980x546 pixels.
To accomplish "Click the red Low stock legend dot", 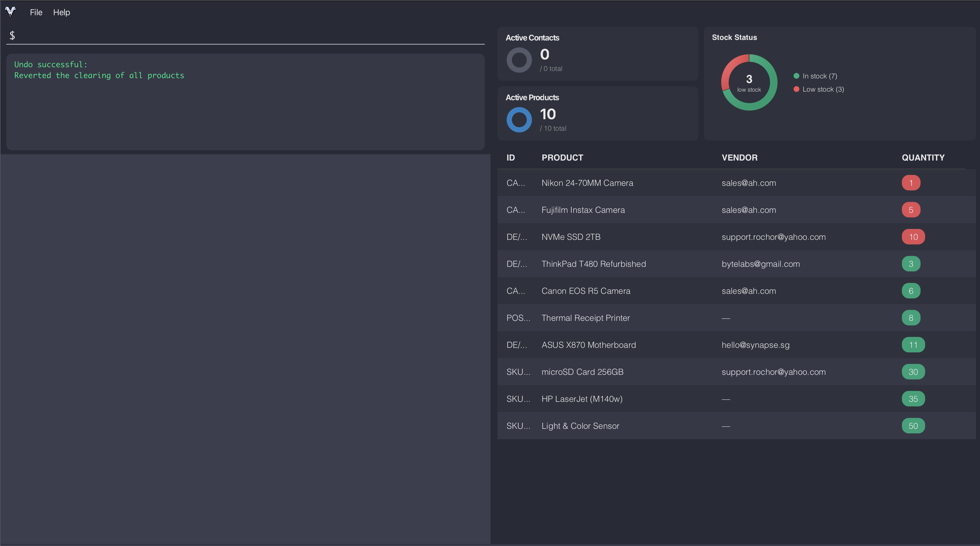I will pyautogui.click(x=796, y=89).
